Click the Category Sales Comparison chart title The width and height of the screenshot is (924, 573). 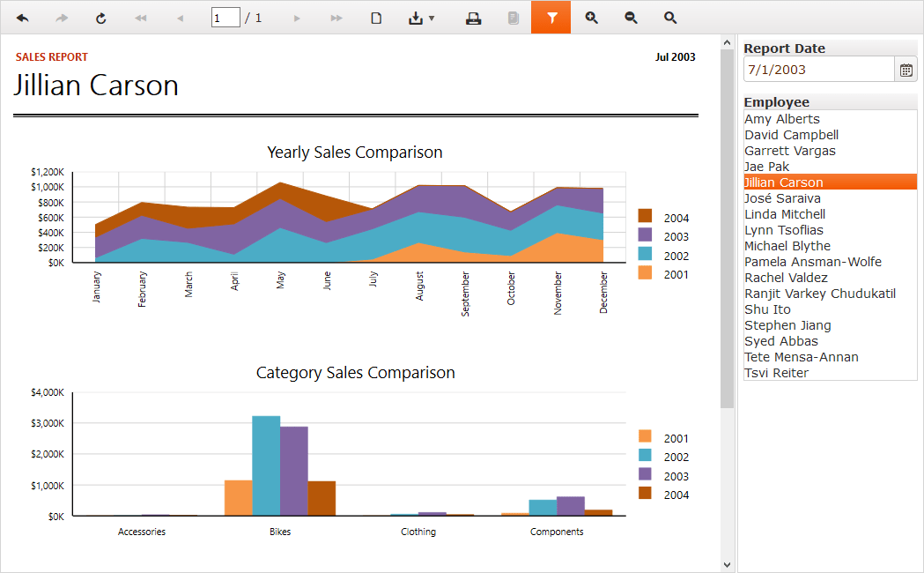(x=355, y=373)
